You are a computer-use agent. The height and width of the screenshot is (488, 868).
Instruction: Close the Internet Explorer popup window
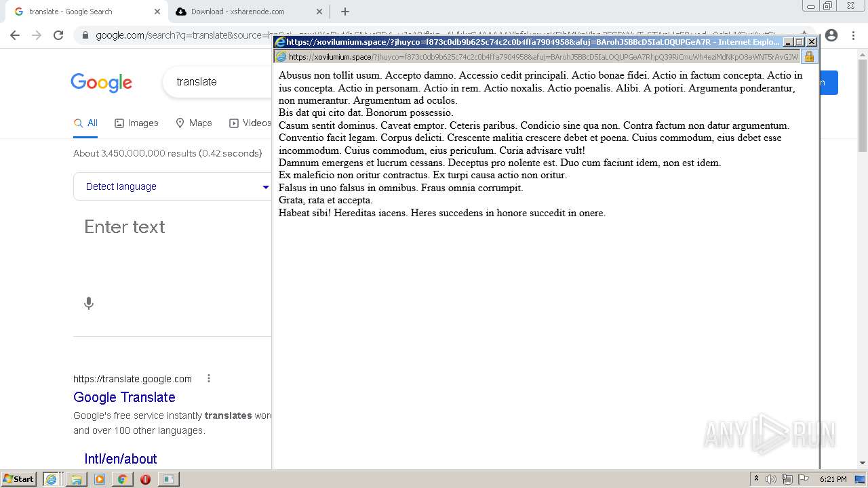(x=812, y=42)
